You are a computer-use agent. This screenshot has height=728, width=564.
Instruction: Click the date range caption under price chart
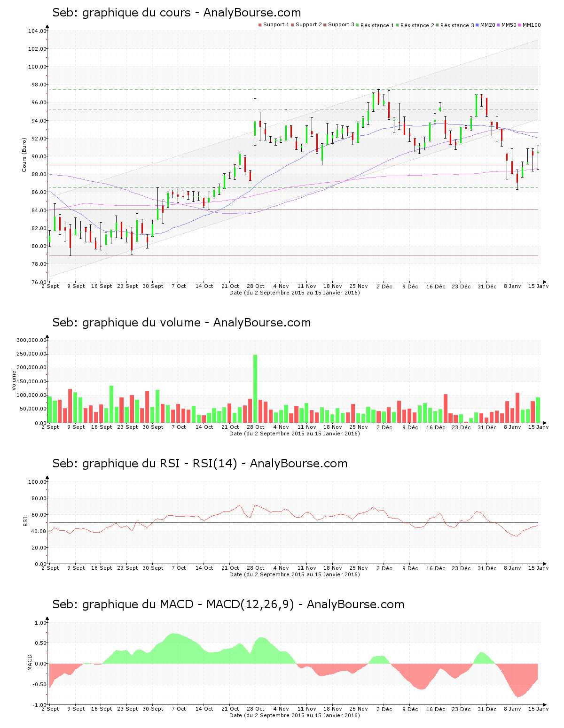(295, 293)
